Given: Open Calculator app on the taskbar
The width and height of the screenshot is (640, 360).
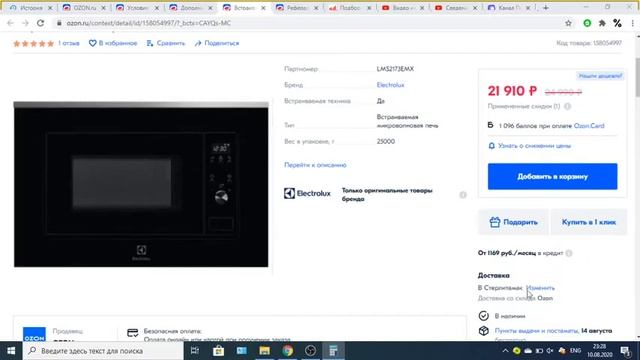Looking at the screenshot, I should tap(333, 351).
